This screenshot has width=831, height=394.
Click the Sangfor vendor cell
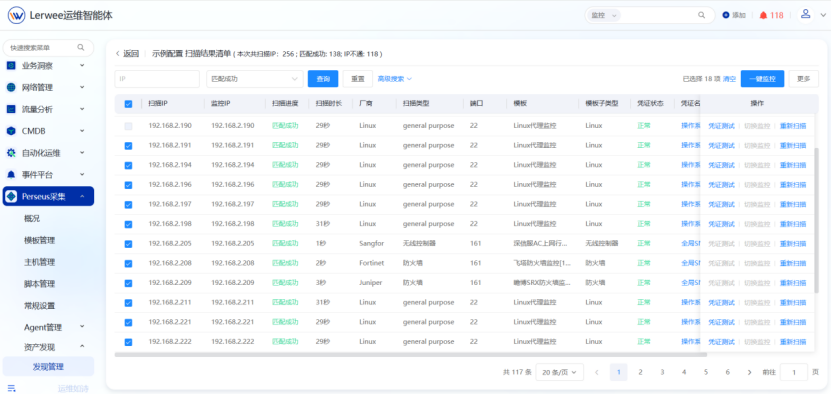click(x=372, y=244)
